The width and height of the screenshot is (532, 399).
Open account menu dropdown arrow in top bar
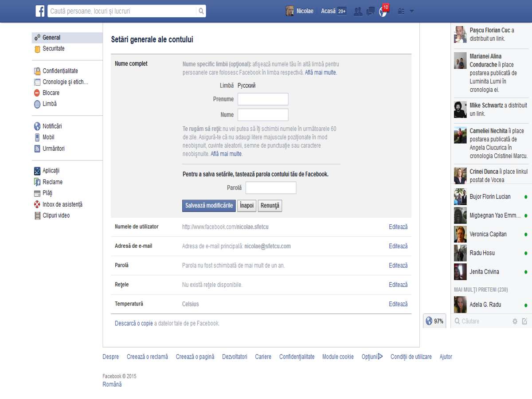(412, 12)
